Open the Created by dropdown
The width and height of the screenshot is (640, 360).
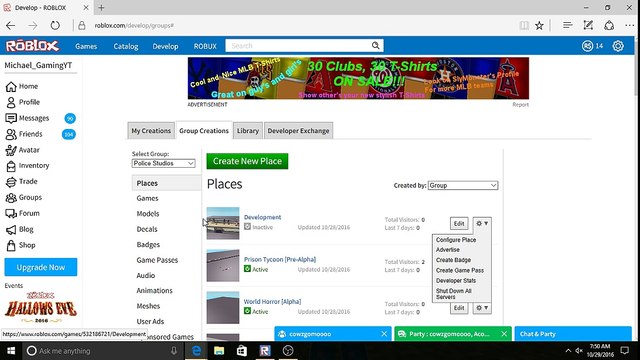[x=462, y=185]
